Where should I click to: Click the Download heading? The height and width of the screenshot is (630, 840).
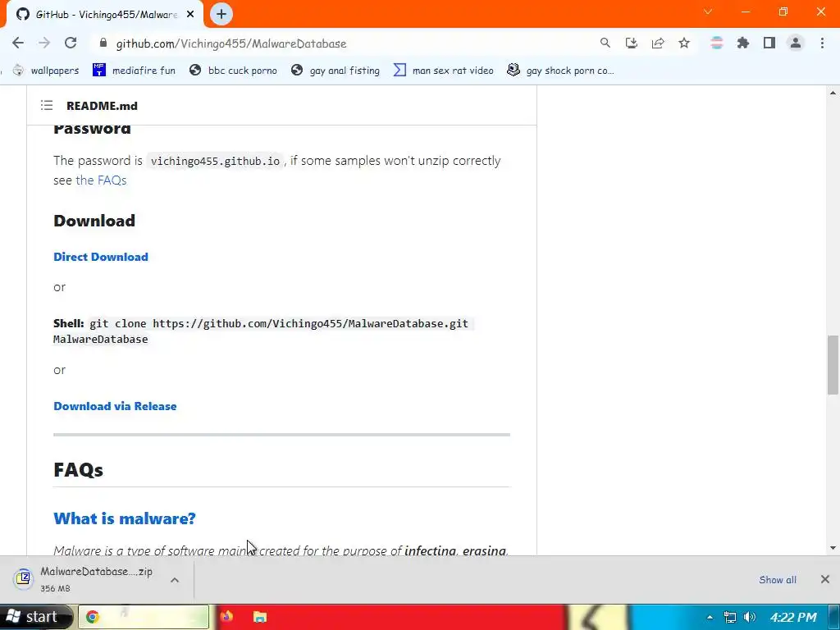[x=94, y=221]
